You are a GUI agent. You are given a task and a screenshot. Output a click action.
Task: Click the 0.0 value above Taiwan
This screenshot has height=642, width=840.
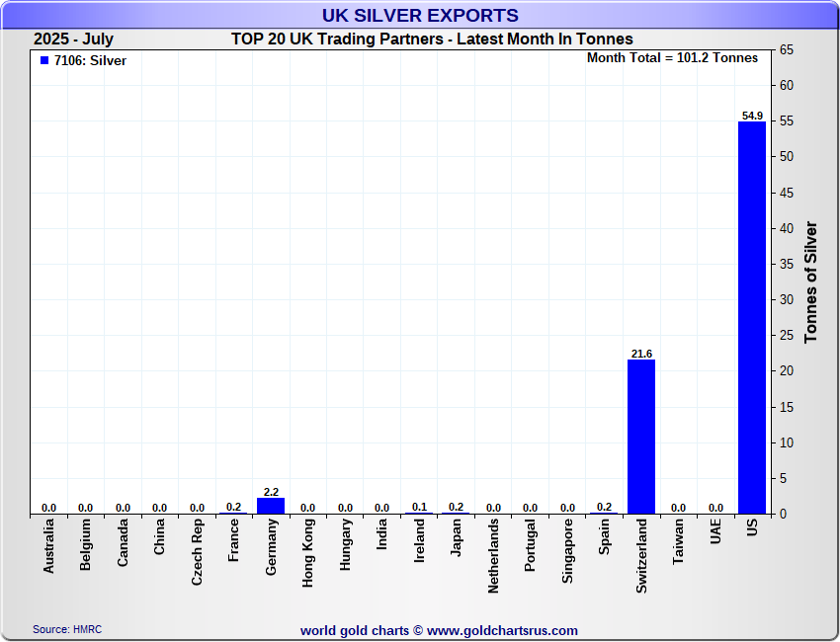pyautogui.click(x=678, y=508)
